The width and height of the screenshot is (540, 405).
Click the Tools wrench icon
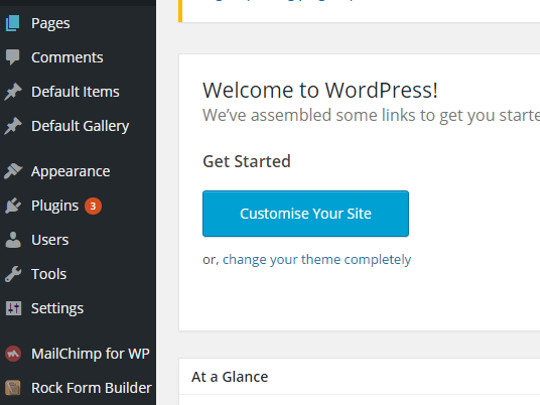[x=13, y=274]
